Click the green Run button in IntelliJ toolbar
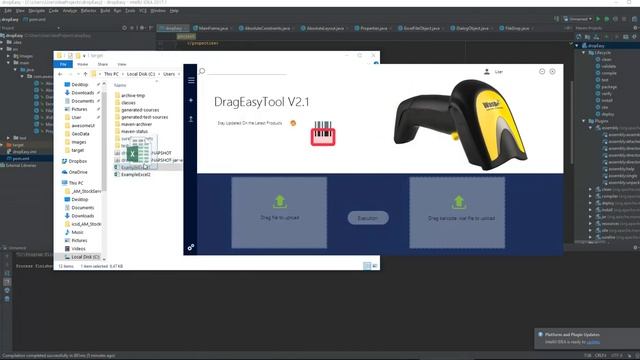Image resolution: width=640 pixels, height=360 pixels. [598, 19]
